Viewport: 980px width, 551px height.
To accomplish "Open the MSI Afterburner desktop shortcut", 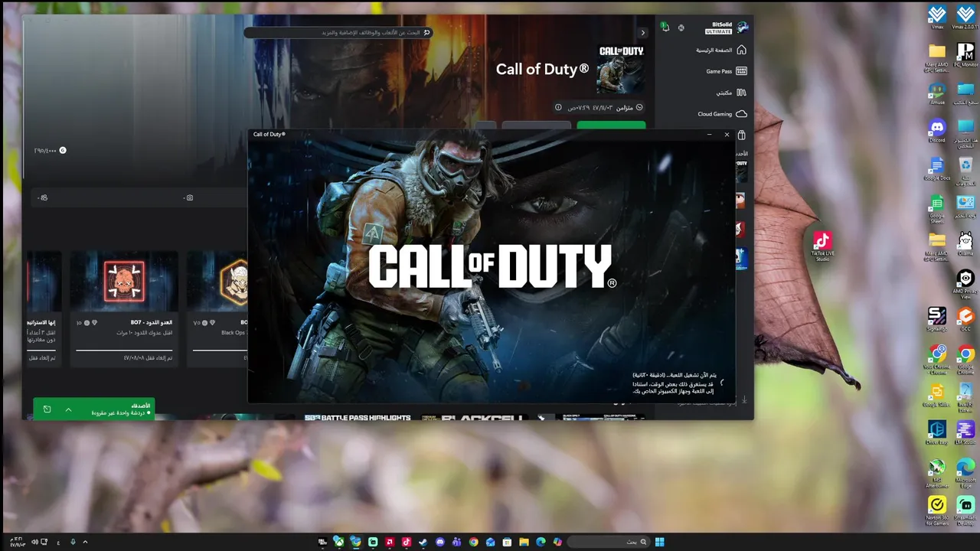I will (937, 472).
